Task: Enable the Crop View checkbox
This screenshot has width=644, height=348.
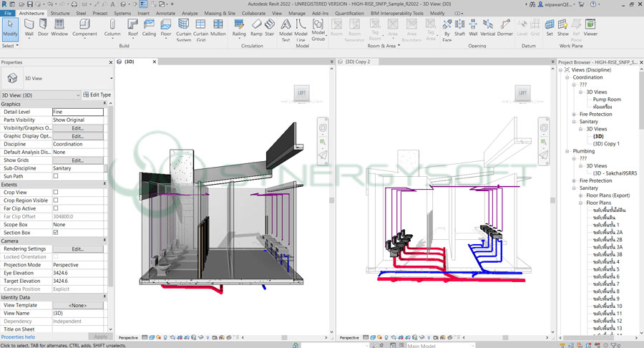Action: 56,193
